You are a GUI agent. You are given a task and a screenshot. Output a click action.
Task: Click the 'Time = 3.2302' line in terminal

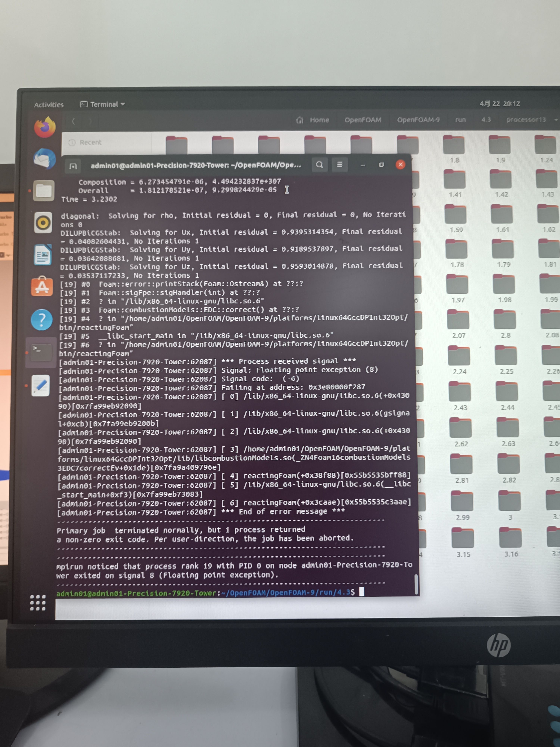89,199
